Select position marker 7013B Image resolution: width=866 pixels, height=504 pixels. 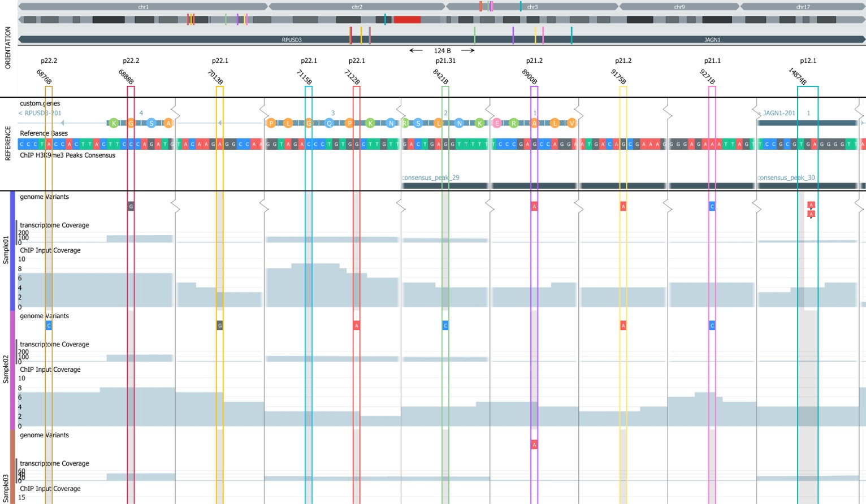[x=215, y=77]
